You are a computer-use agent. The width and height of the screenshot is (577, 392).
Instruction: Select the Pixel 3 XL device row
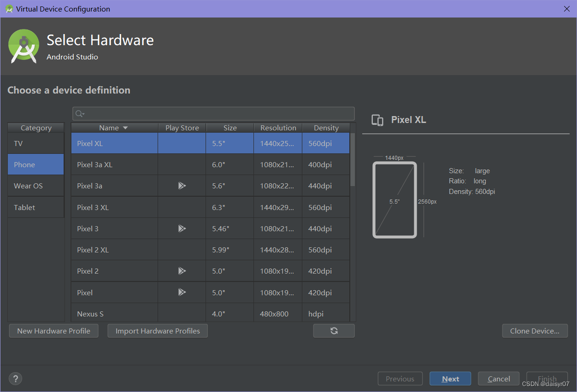pos(210,207)
